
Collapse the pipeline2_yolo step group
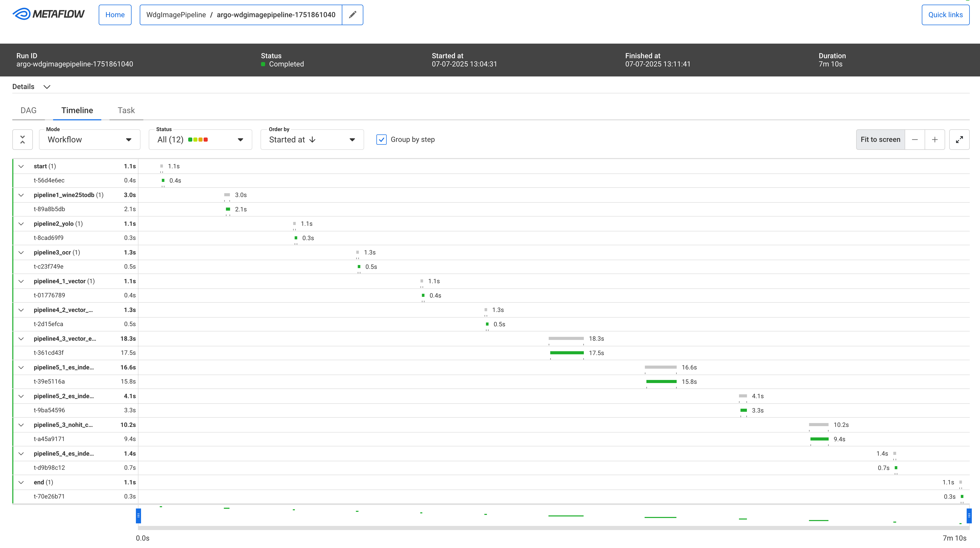[21, 224]
